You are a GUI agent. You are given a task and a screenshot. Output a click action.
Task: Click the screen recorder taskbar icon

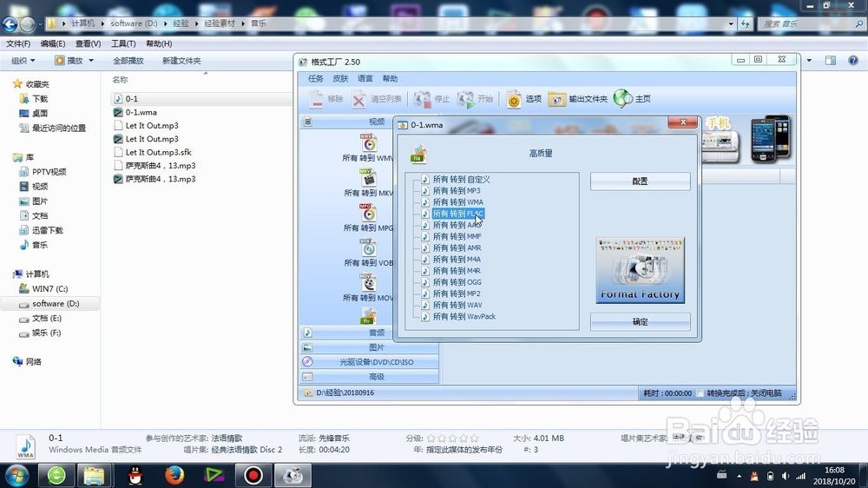(253, 475)
